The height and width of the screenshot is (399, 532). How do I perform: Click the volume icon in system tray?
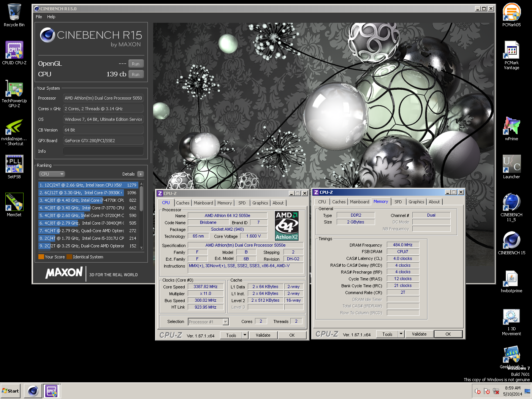[x=478, y=391]
